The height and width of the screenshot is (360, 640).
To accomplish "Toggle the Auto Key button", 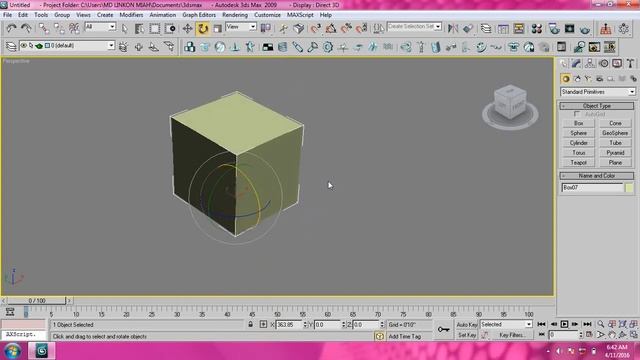I will (x=467, y=324).
